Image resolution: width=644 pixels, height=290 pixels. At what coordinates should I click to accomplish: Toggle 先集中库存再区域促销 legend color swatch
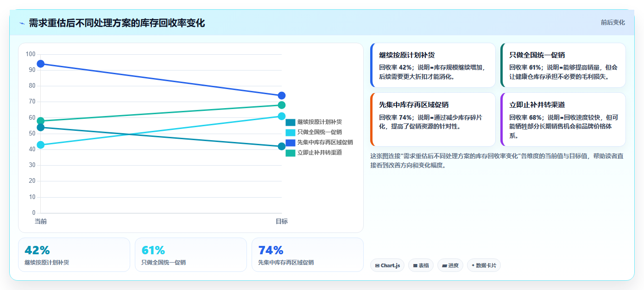290,143
